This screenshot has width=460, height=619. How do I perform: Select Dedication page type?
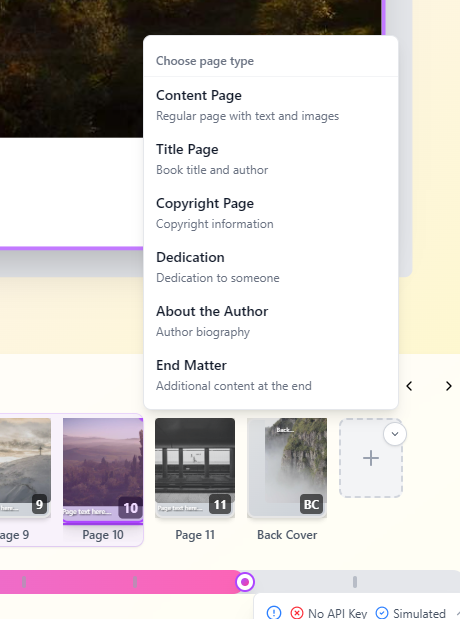click(x=271, y=267)
